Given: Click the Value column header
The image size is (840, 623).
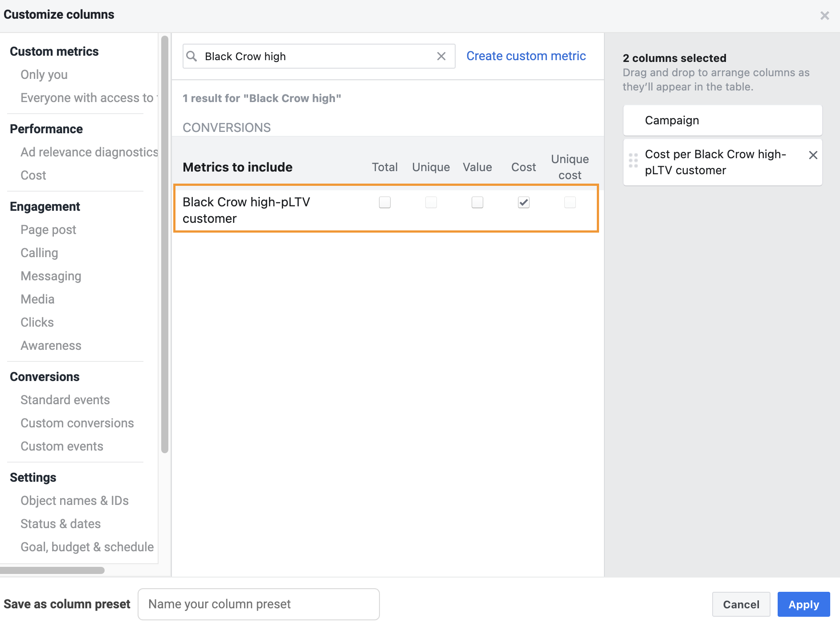Looking at the screenshot, I should 477,167.
